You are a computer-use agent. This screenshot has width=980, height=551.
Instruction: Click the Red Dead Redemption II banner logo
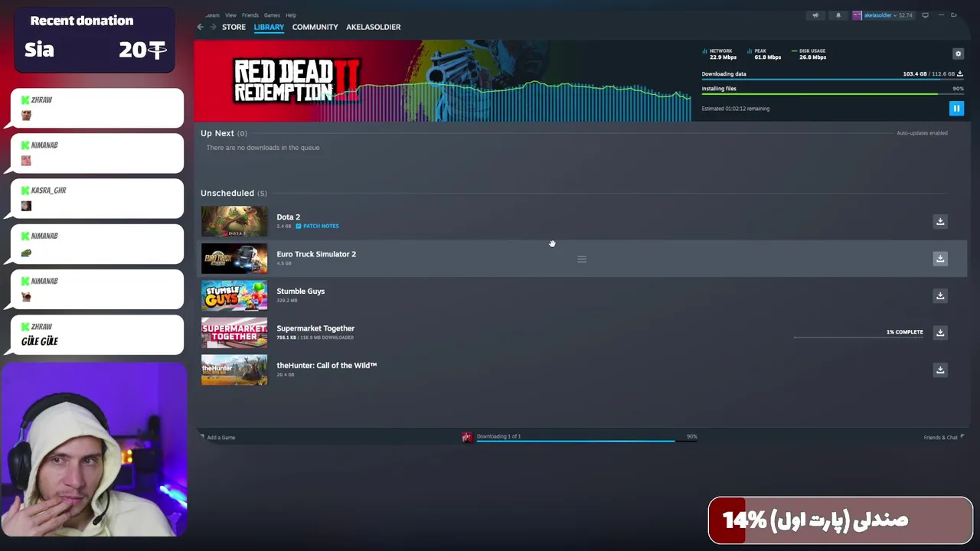point(296,81)
